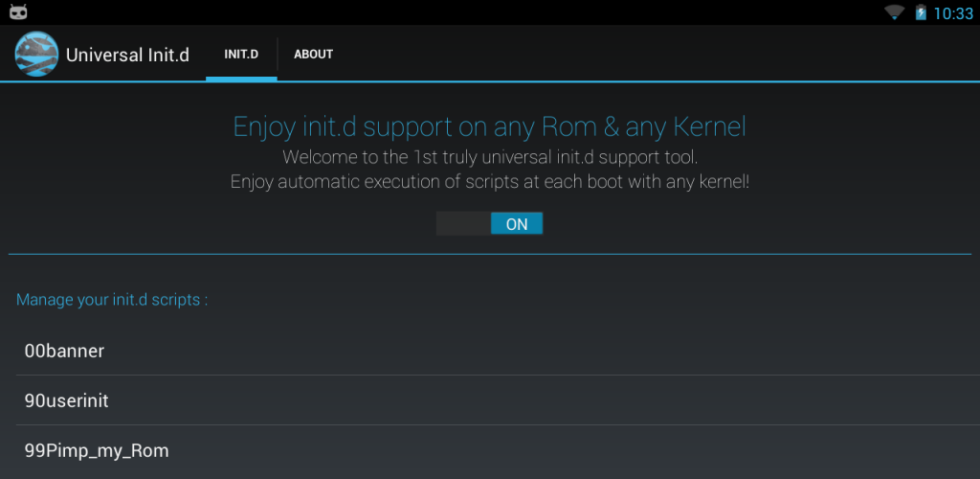Click the "Enjoy init.d support" headline
The image size is (980, 479).
tap(489, 126)
